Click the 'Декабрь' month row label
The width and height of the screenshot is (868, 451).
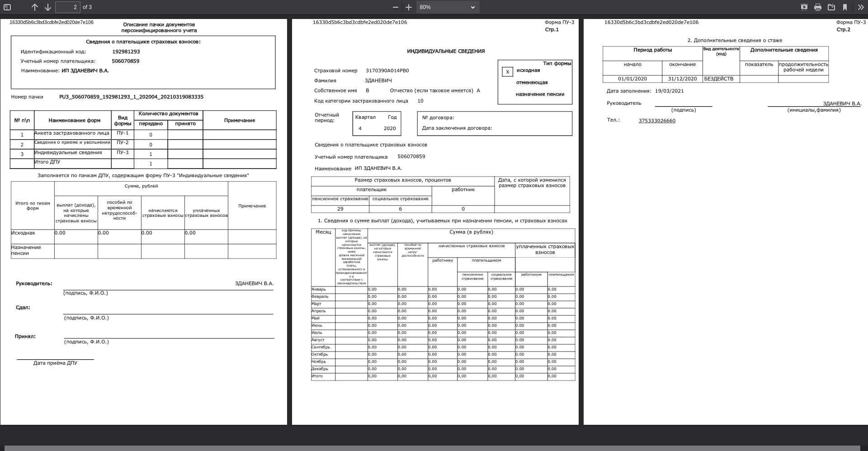(x=320, y=369)
